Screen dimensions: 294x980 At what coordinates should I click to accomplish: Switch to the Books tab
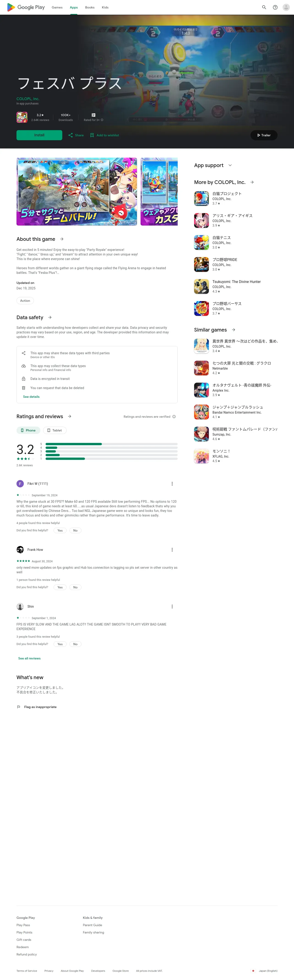[90, 7]
